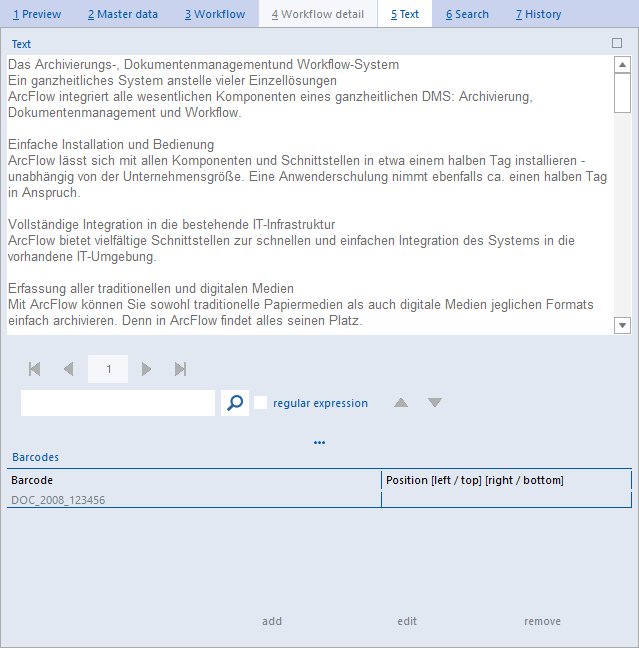Click the three-dot splitter handle
Screen dimensions: 639x648
[x=319, y=443]
